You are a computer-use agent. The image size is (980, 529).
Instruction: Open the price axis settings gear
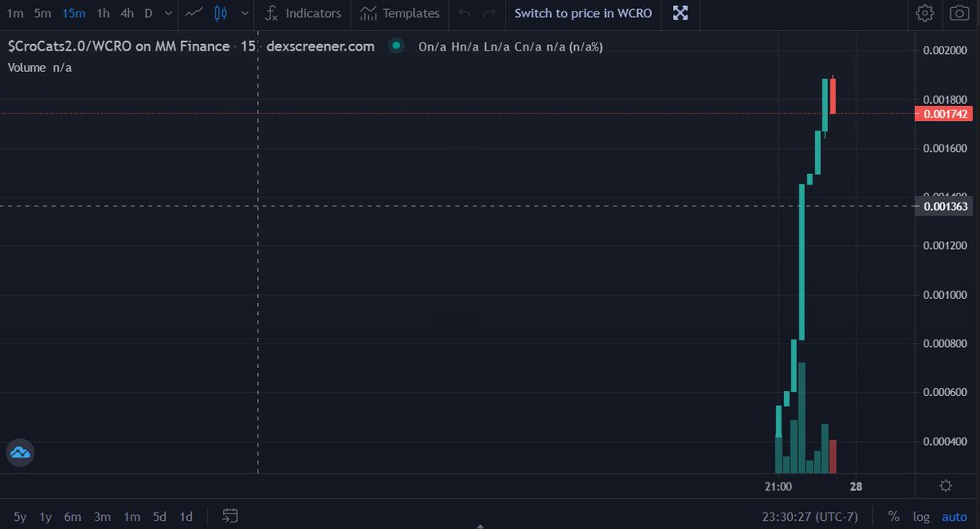pyautogui.click(x=946, y=486)
